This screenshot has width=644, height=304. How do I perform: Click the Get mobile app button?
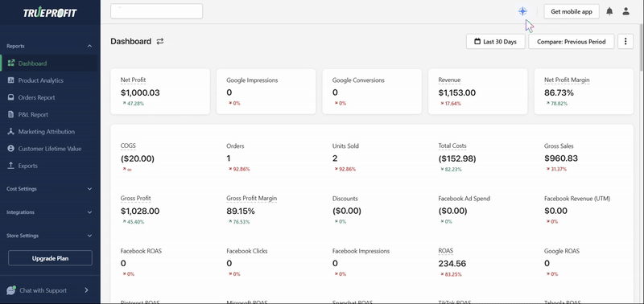(x=572, y=11)
